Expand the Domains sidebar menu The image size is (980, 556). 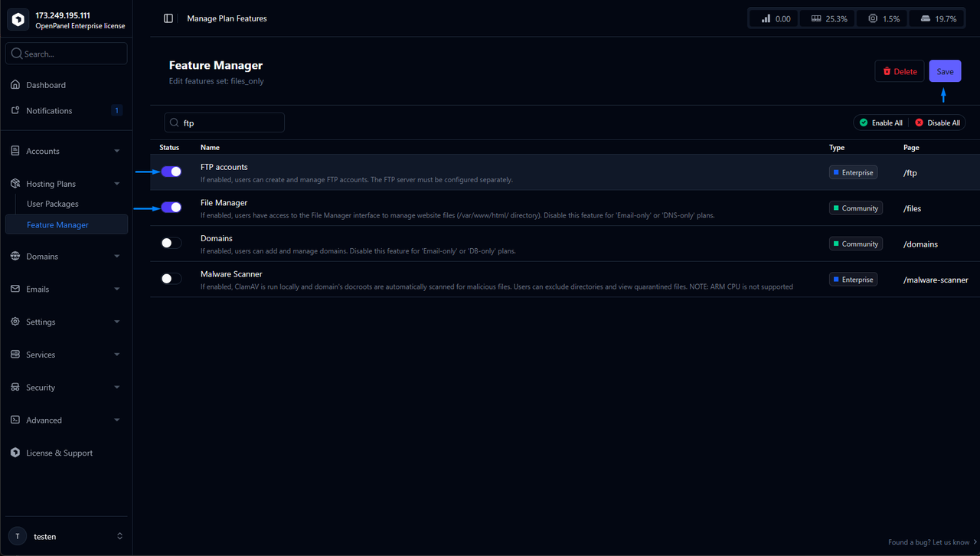click(117, 257)
